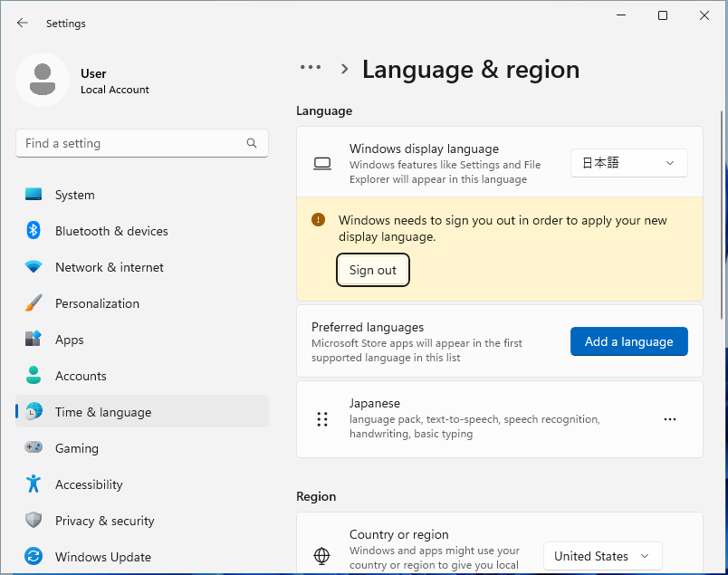Click the System monitor icon
Screen dimensions: 728x575
tap(34, 194)
